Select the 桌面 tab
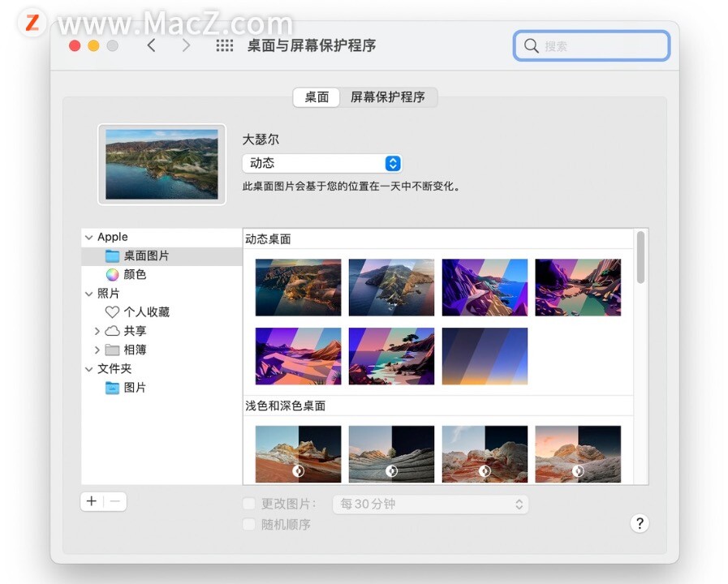Viewport: 728px width, 584px height. coord(316,97)
